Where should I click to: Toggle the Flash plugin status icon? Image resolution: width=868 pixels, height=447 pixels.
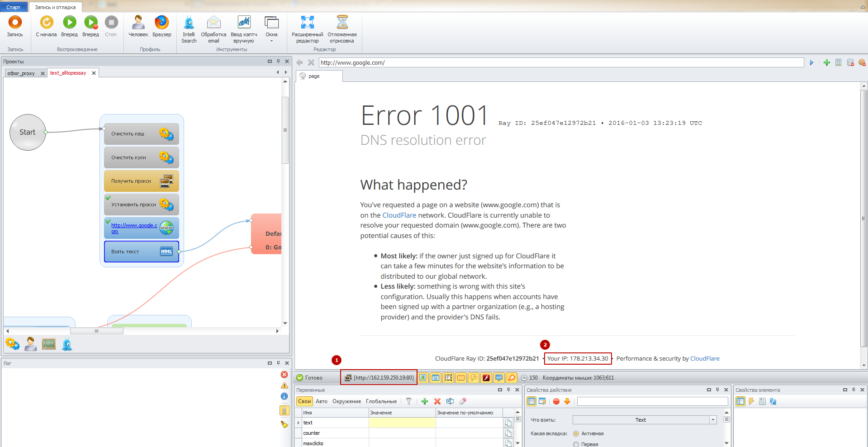tap(486, 378)
